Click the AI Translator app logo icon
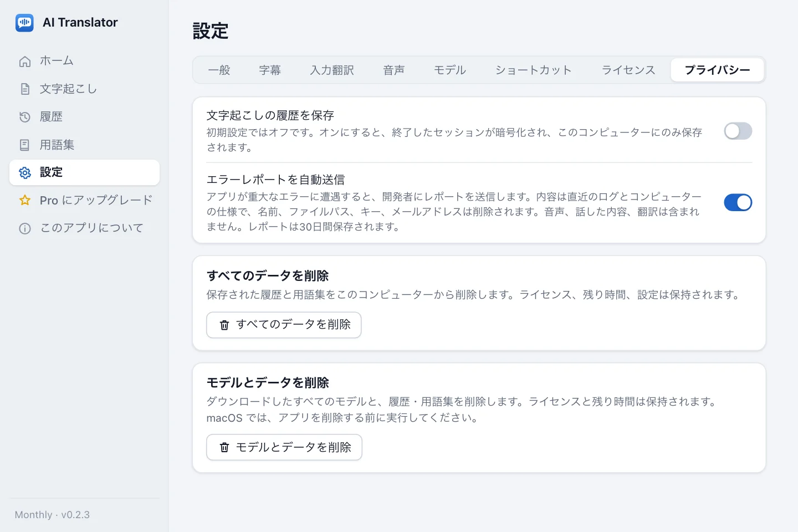Screen dimensions: 798x532 tap(24, 23)
